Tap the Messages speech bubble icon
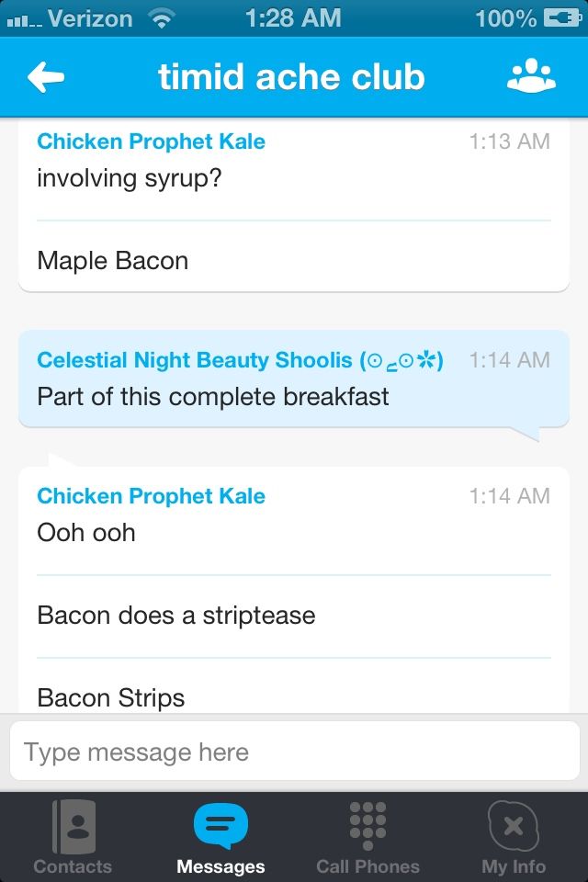The height and width of the screenshot is (882, 588). pyautogui.click(x=220, y=824)
